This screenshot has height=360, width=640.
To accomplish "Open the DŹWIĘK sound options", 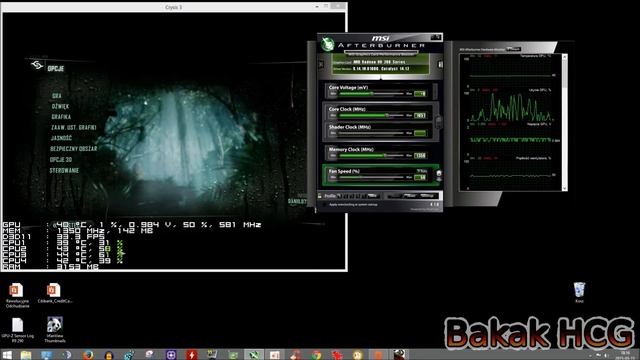I will [x=60, y=107].
